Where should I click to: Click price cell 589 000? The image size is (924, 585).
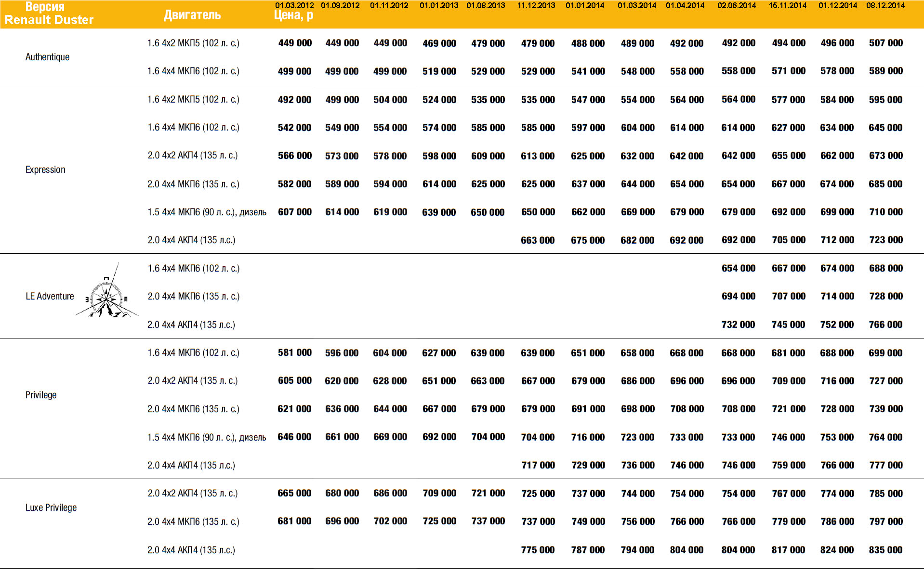(886, 71)
